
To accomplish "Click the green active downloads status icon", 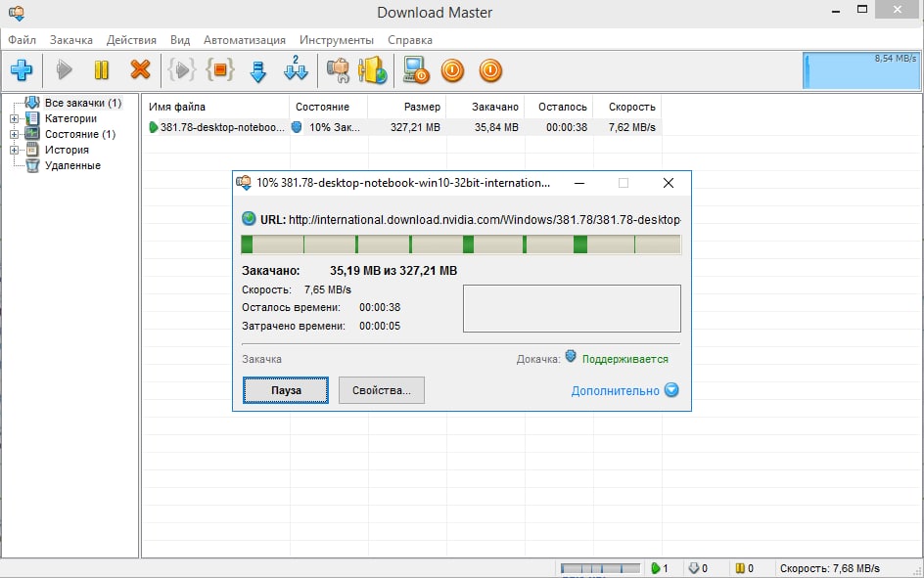I will tap(655, 568).
